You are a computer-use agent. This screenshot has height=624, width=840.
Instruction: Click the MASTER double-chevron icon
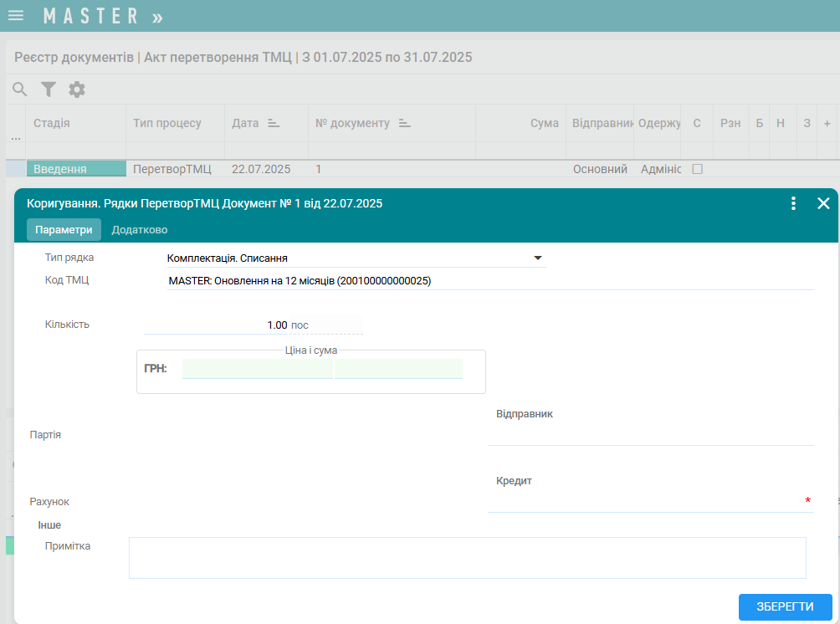(x=157, y=18)
